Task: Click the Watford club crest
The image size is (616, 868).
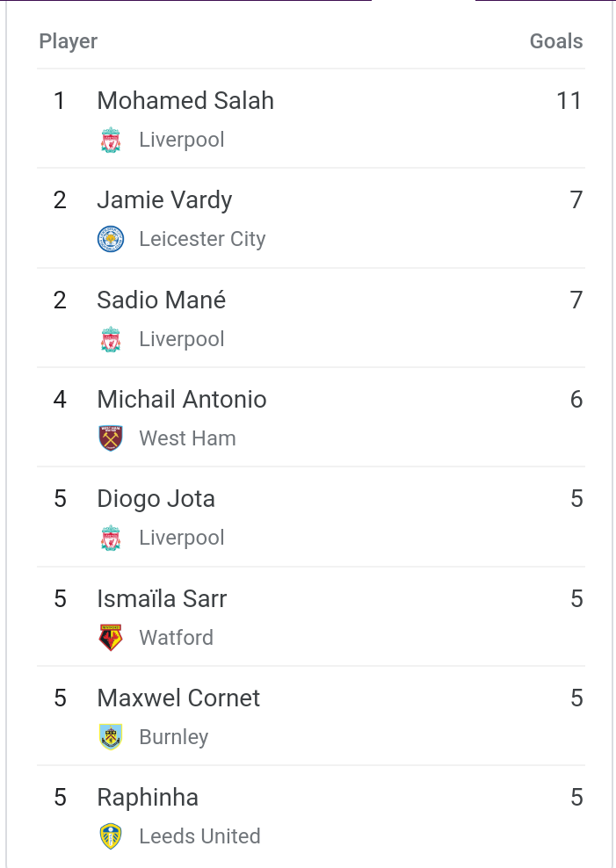Action: click(111, 638)
